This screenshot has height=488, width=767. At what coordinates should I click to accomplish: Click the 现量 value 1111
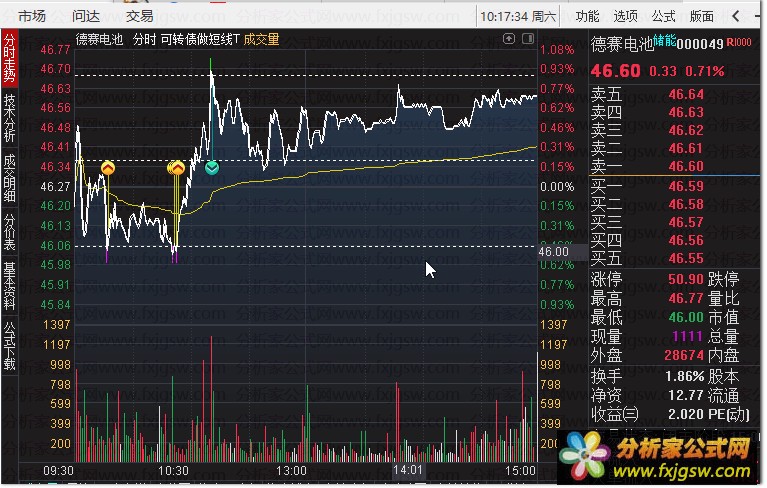[x=688, y=336]
